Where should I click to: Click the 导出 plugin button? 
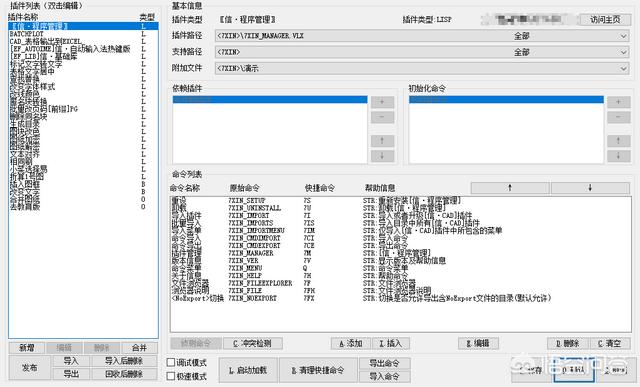(71, 374)
